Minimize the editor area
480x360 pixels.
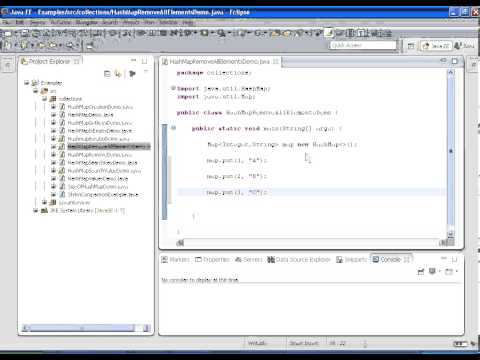[443, 60]
